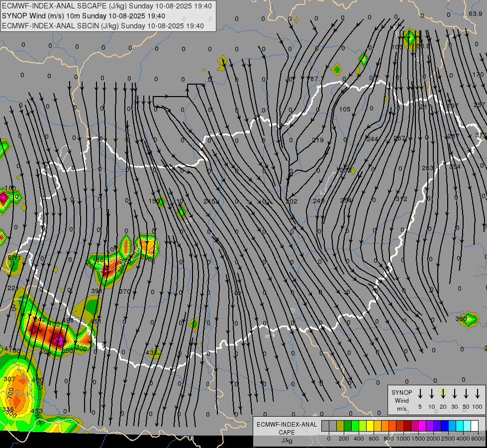Click the 312 value on the map
This screenshot has height=448, width=487.
point(401,199)
